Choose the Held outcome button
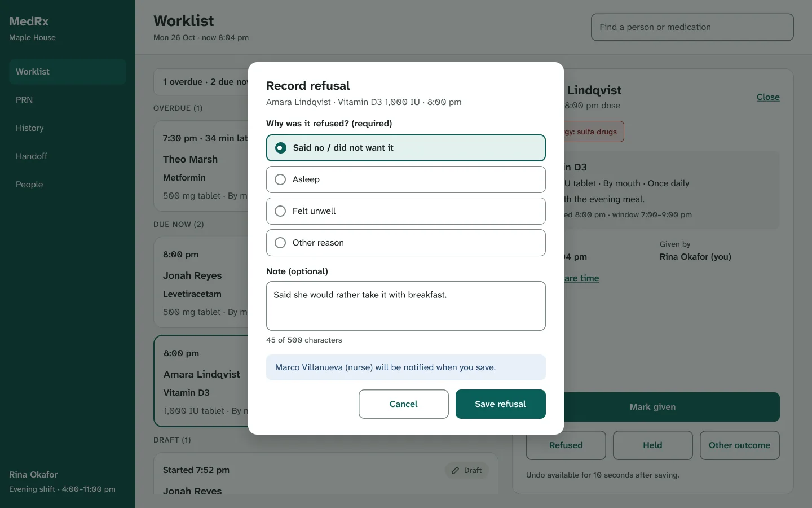 pyautogui.click(x=653, y=445)
